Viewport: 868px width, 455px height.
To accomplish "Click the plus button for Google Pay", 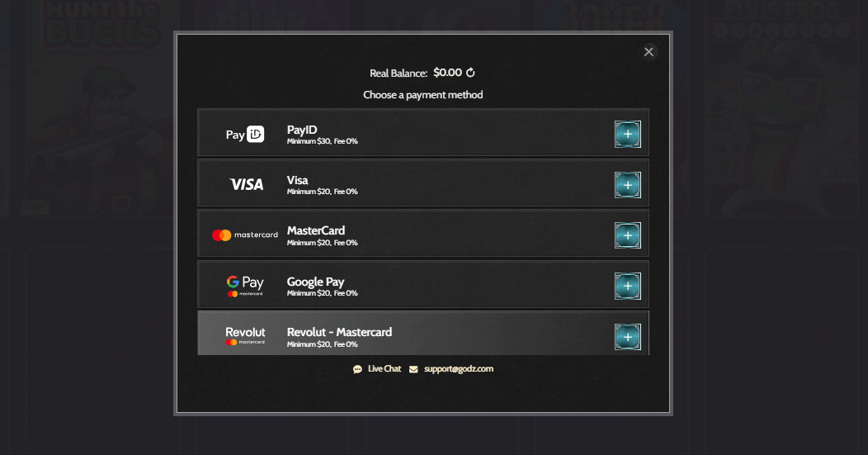I will click(x=628, y=286).
